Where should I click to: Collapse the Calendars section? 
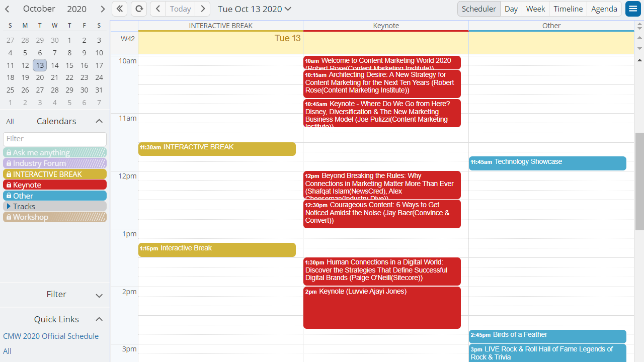click(99, 121)
